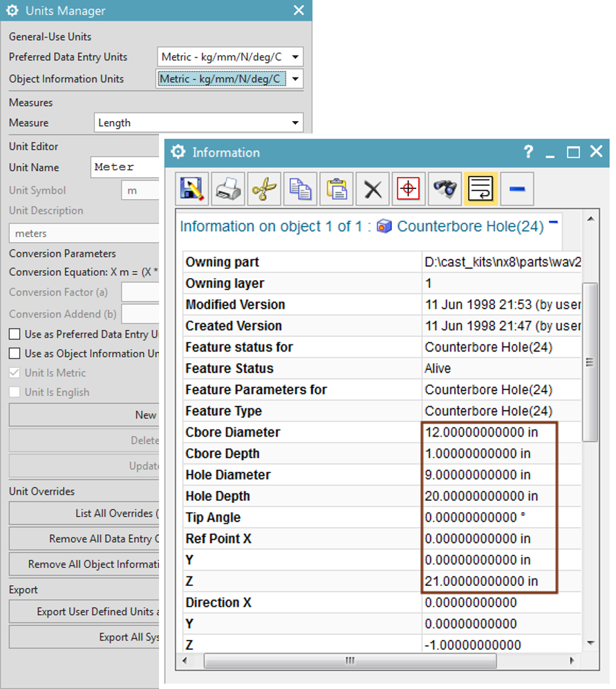Click Remove All Data Entry overrides button
This screenshot has width=616, height=689.
[84, 539]
